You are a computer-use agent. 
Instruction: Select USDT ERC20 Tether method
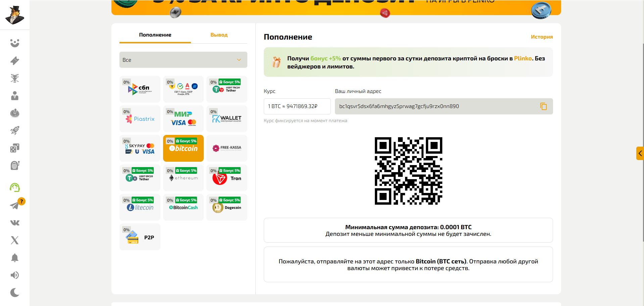[x=140, y=178]
